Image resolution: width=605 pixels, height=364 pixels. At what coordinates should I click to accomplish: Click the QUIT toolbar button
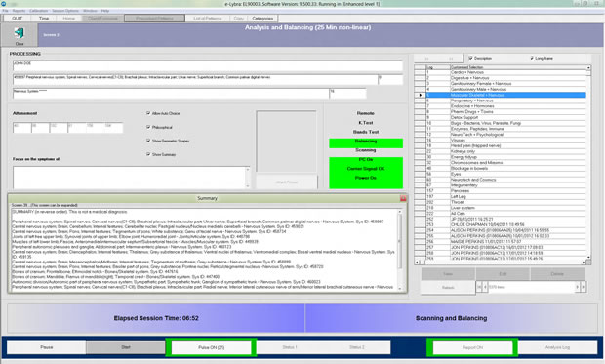coord(17,19)
